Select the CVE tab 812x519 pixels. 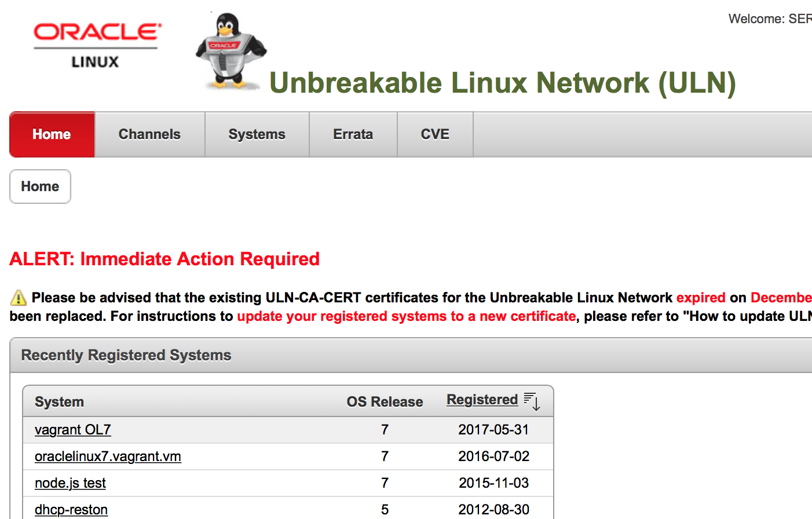435,134
